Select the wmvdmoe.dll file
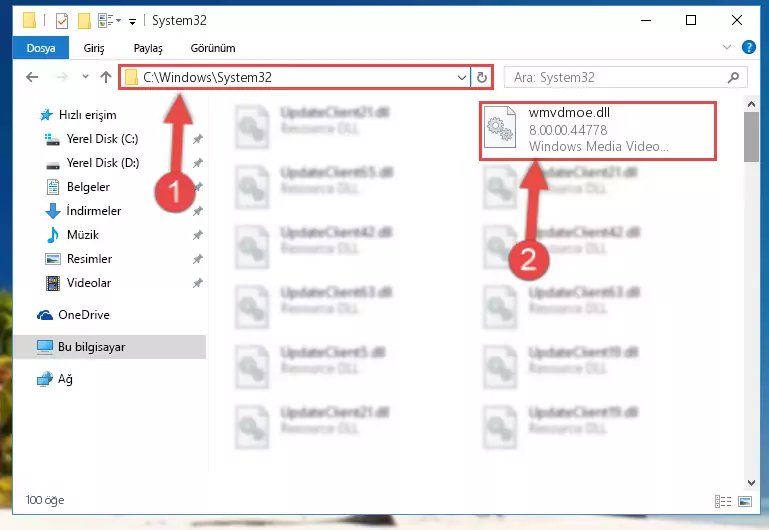This screenshot has width=769, height=530. 598,130
